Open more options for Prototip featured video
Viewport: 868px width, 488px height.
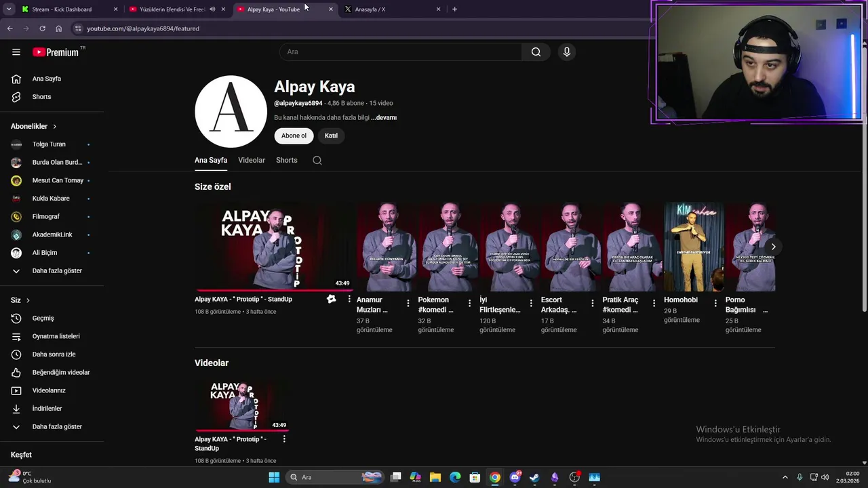coord(349,299)
